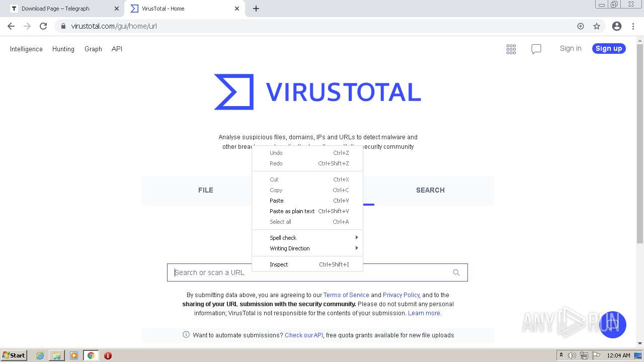Image resolution: width=644 pixels, height=362 pixels.
Task: Click the VirusTotal logo
Action: tap(317, 92)
